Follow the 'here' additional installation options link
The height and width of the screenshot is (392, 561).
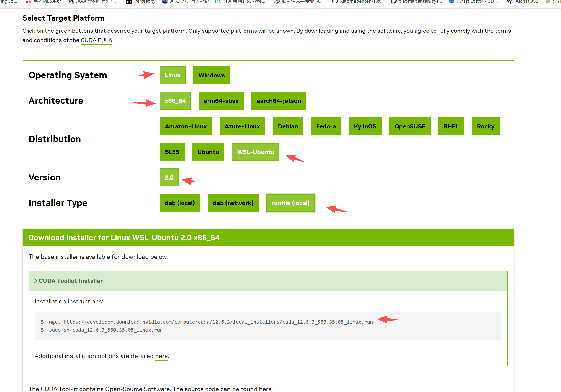point(161,356)
